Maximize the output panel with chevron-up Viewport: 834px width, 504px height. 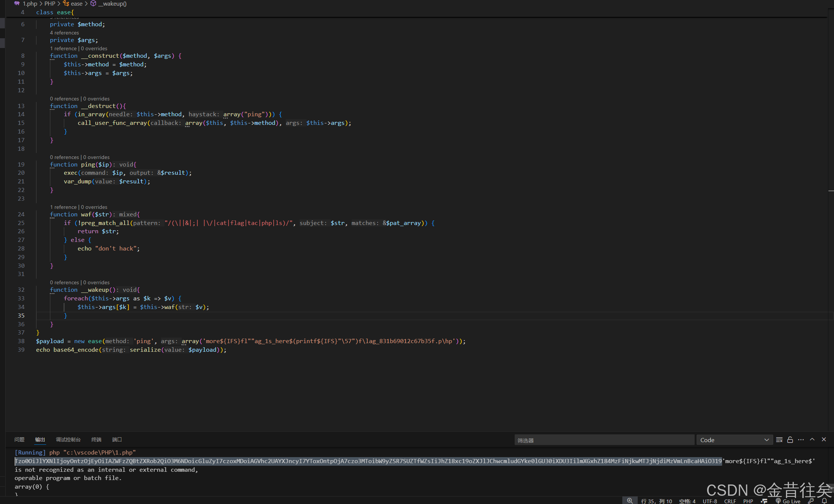tap(812, 439)
